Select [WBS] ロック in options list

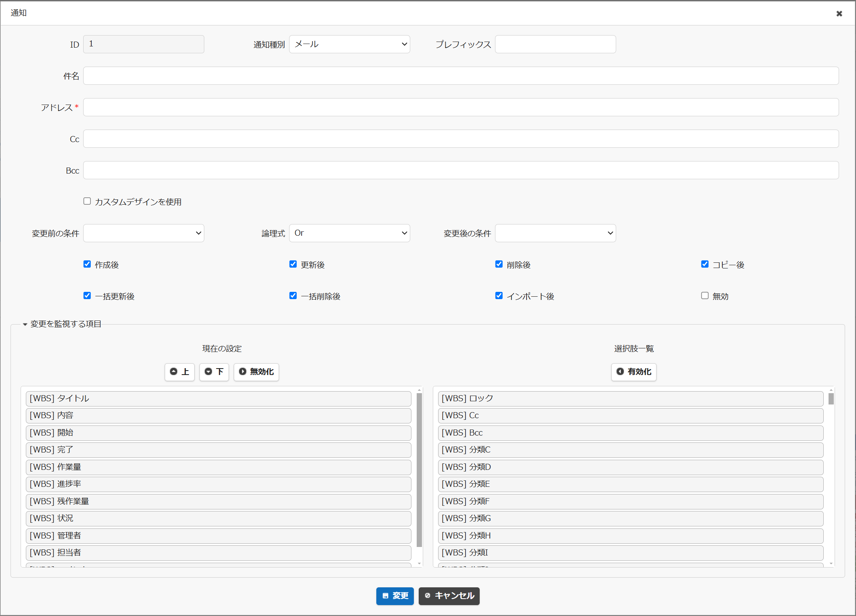click(631, 398)
